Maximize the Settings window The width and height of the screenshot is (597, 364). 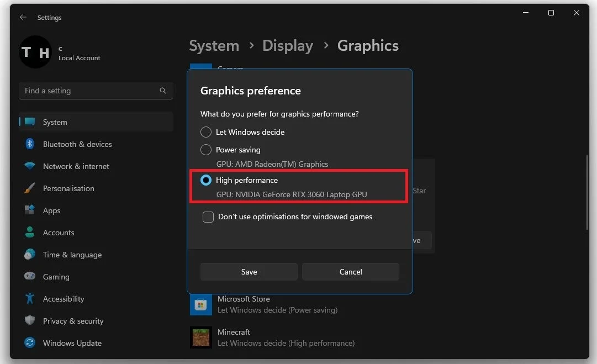click(551, 13)
